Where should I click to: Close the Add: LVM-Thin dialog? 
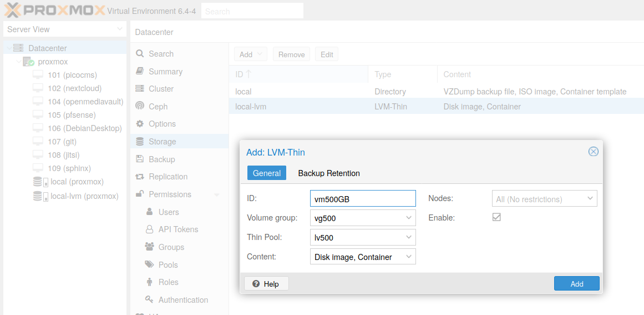click(x=593, y=152)
